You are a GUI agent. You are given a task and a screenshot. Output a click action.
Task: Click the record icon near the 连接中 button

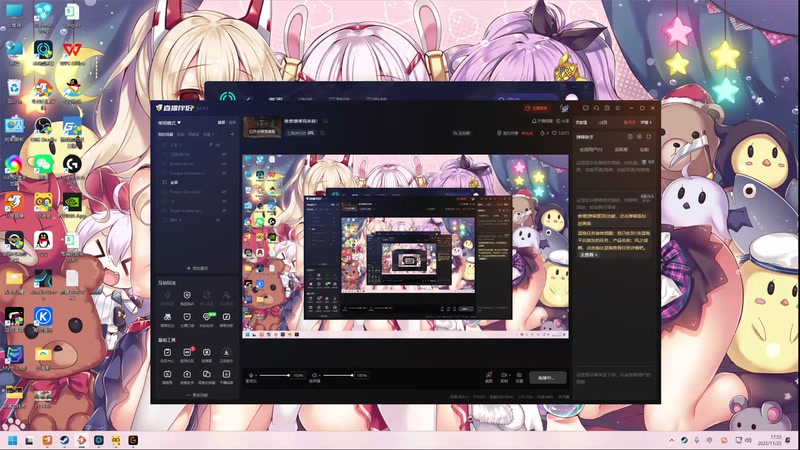click(504, 376)
